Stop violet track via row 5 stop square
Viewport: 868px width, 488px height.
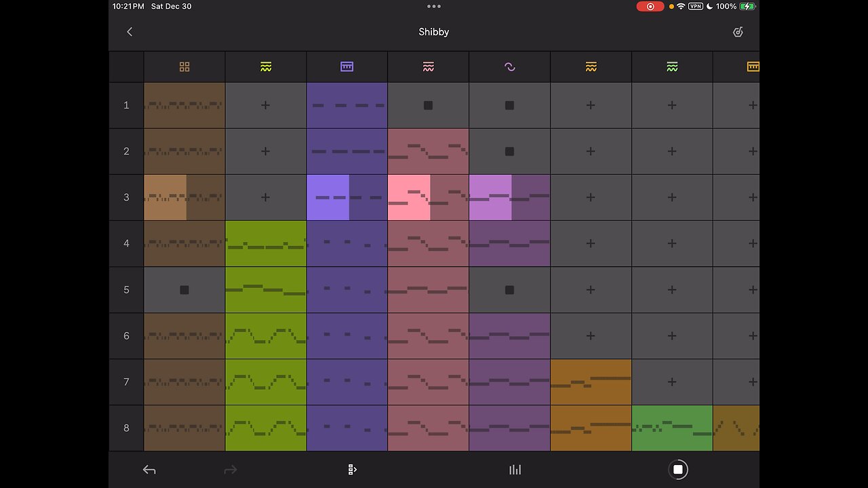(510, 289)
